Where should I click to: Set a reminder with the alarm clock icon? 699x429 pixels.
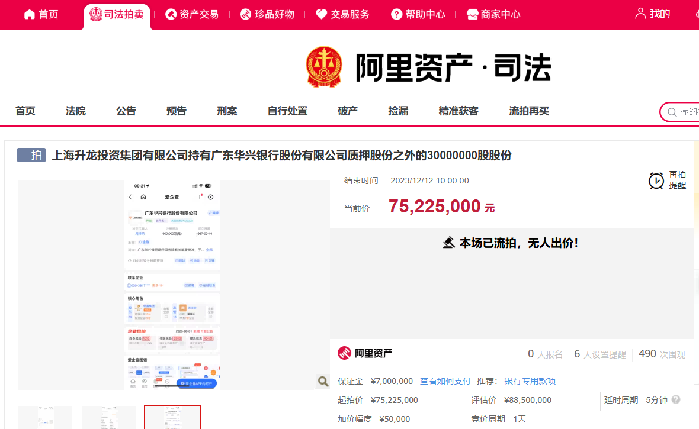[x=656, y=180]
